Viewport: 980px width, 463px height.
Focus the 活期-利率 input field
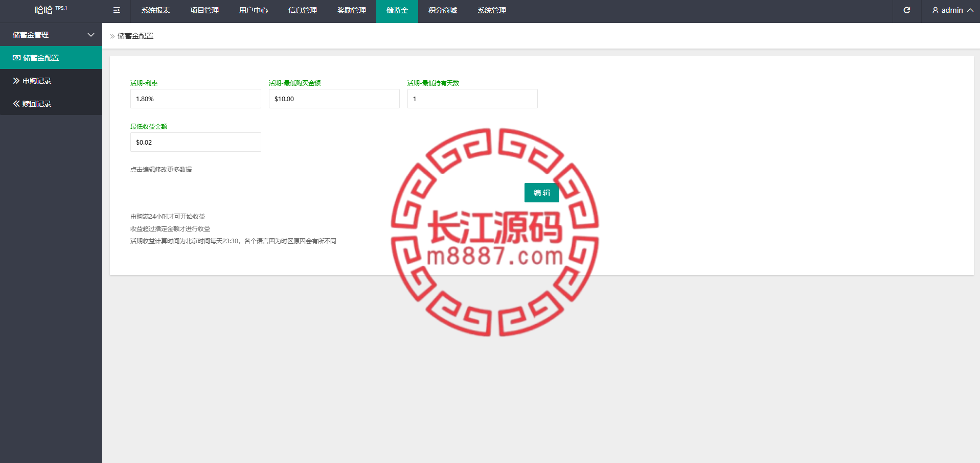click(x=196, y=99)
